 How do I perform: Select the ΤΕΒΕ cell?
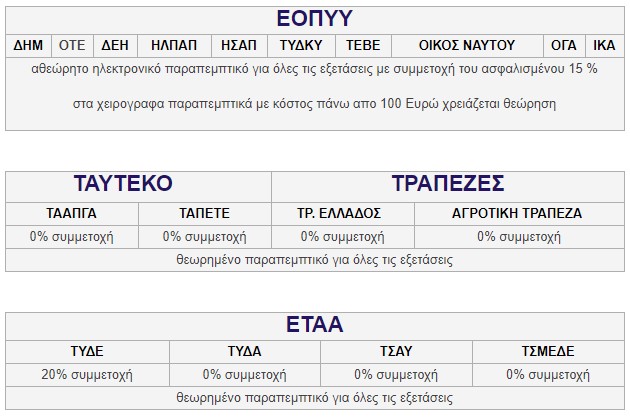click(x=363, y=45)
